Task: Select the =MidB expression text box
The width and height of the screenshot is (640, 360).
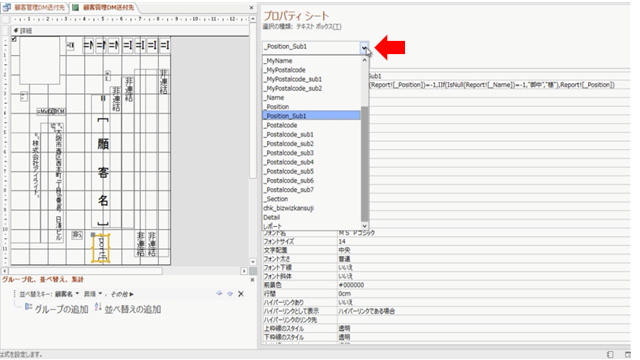Action: point(51,111)
